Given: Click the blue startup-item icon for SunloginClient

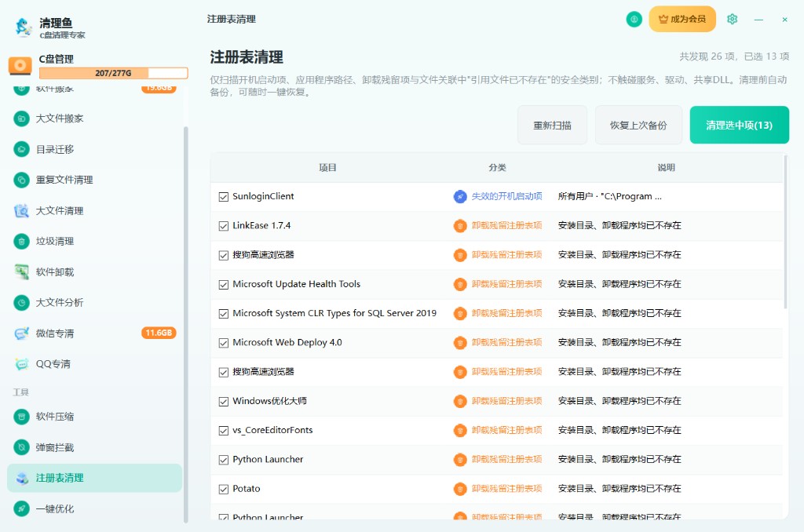Looking at the screenshot, I should tap(460, 196).
